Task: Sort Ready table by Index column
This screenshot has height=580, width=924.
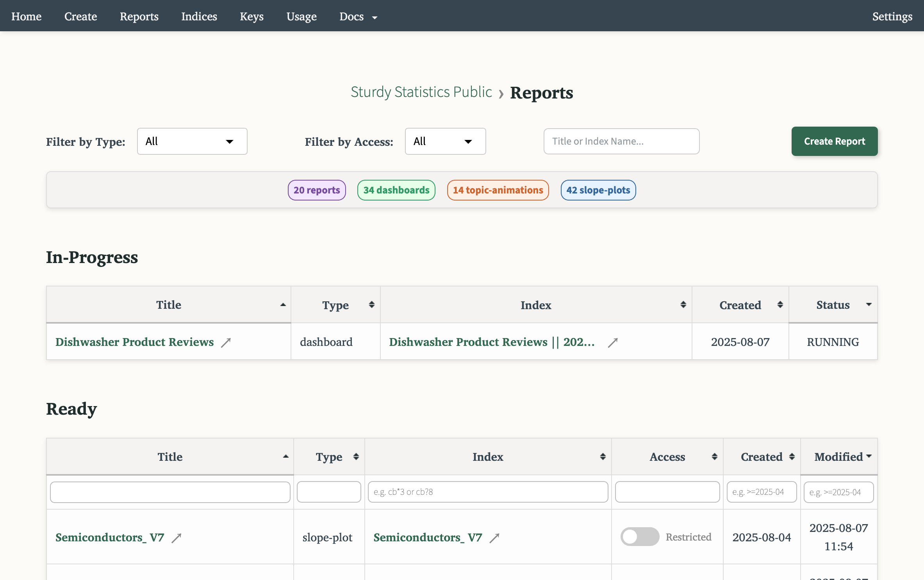Action: [603, 456]
